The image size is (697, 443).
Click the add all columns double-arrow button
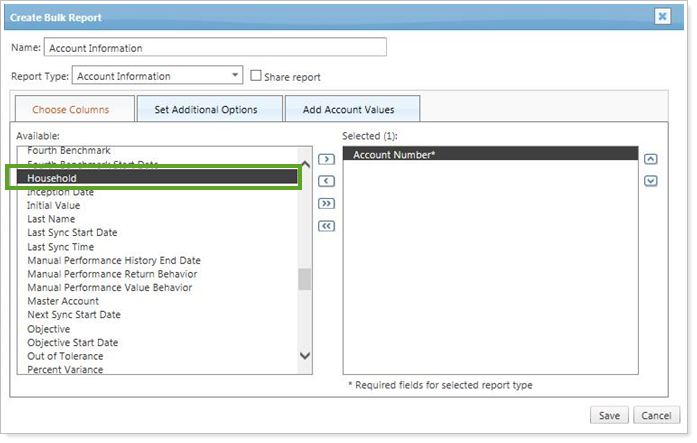click(326, 204)
